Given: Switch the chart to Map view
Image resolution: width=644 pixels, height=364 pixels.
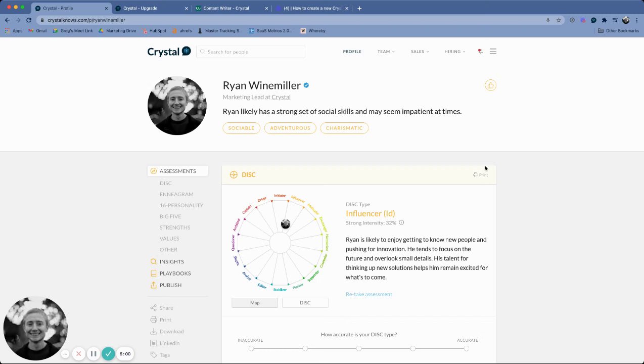Looking at the screenshot, I should tap(255, 303).
